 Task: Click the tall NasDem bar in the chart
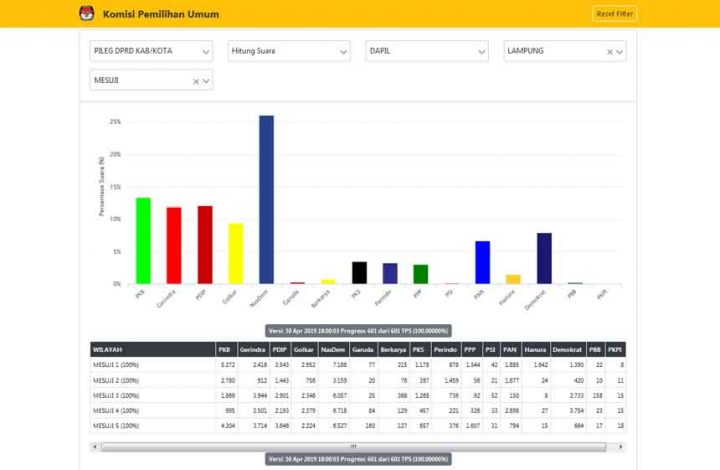pos(266,199)
